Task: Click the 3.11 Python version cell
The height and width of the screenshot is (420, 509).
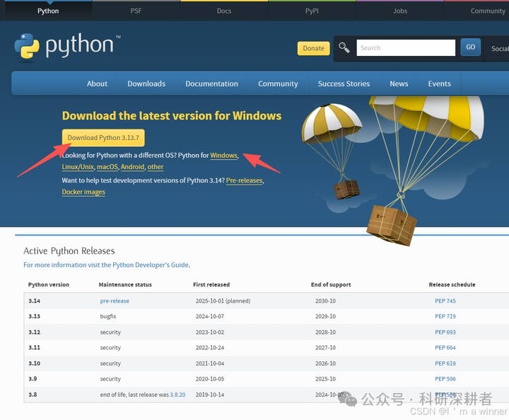Action: click(x=34, y=348)
